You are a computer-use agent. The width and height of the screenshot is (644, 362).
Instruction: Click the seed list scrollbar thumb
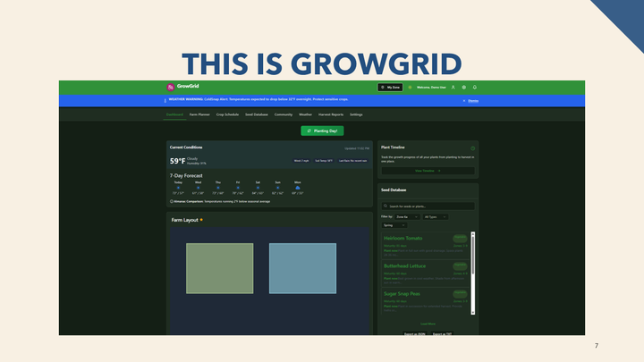pos(473,256)
